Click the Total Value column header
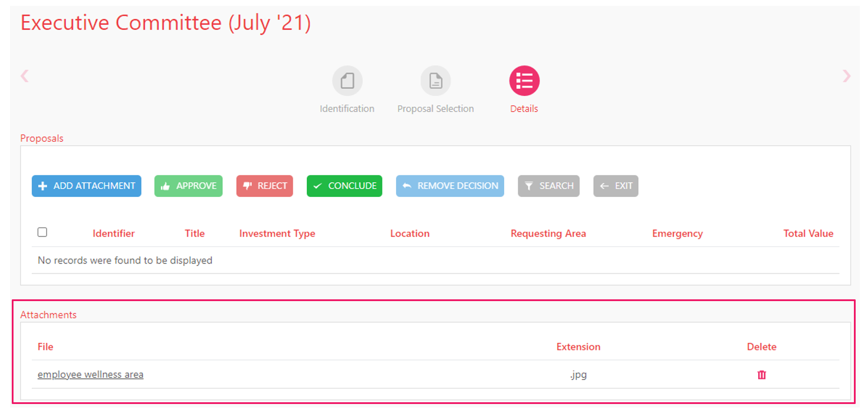The height and width of the screenshot is (414, 868). [x=809, y=233]
